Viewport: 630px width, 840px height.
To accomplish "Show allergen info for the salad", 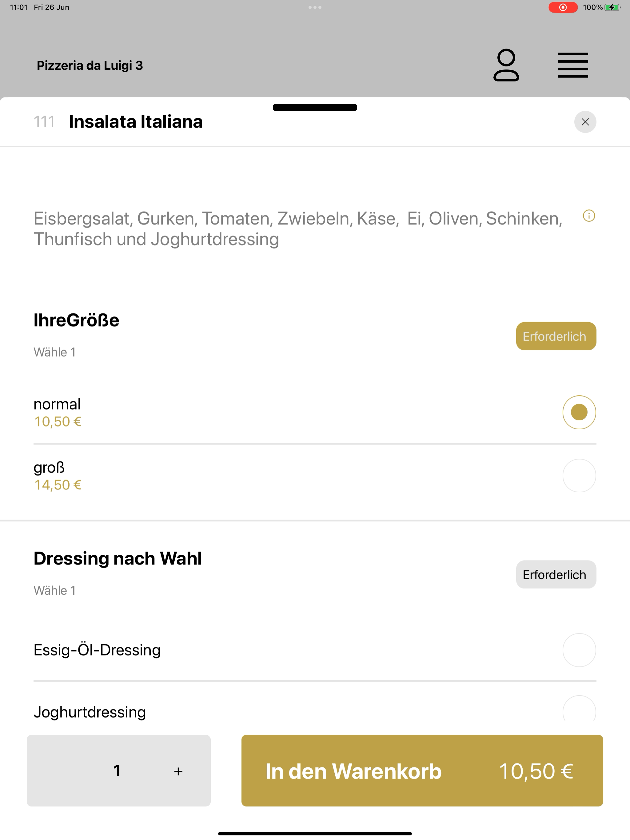I will click(589, 216).
